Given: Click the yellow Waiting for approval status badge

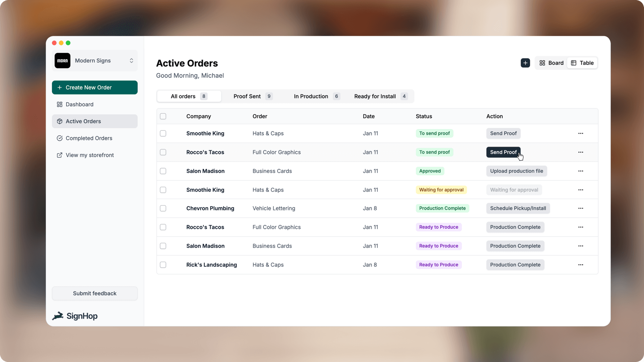Looking at the screenshot, I should point(441,190).
